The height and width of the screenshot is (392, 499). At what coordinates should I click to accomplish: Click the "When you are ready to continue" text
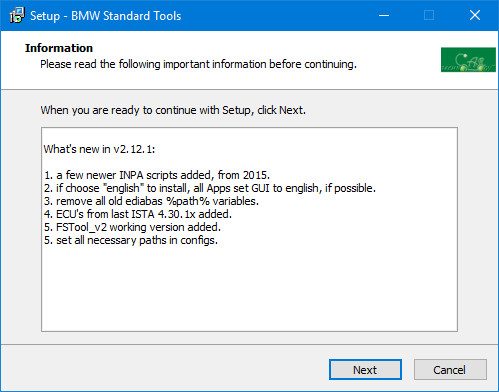[x=173, y=110]
